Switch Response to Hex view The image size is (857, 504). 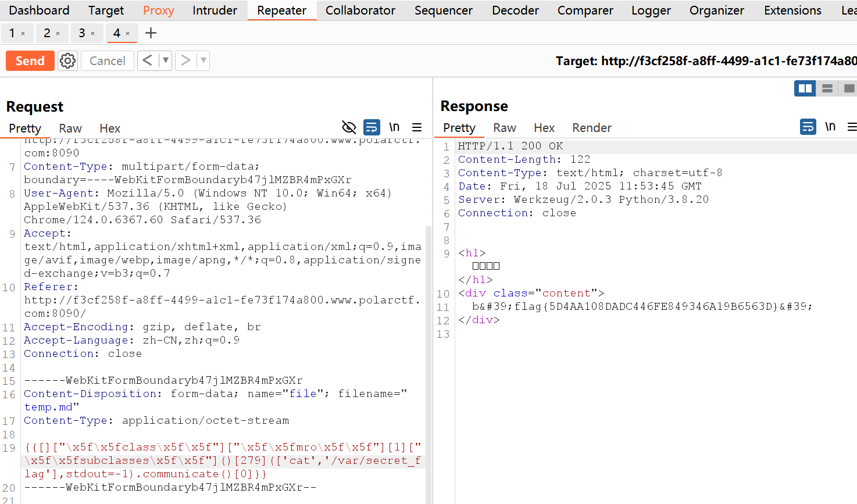[x=544, y=128]
